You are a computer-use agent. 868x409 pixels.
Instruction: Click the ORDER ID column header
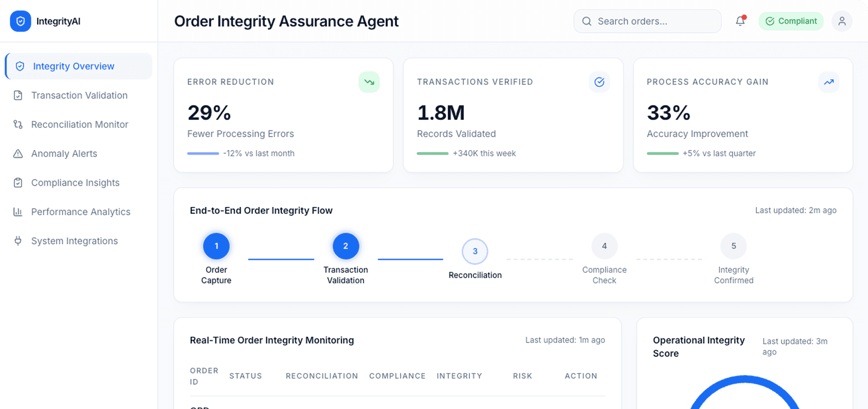(204, 376)
